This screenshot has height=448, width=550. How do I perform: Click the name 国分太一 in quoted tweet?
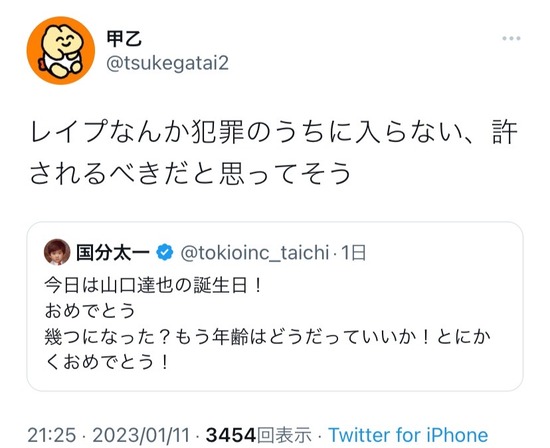113,252
